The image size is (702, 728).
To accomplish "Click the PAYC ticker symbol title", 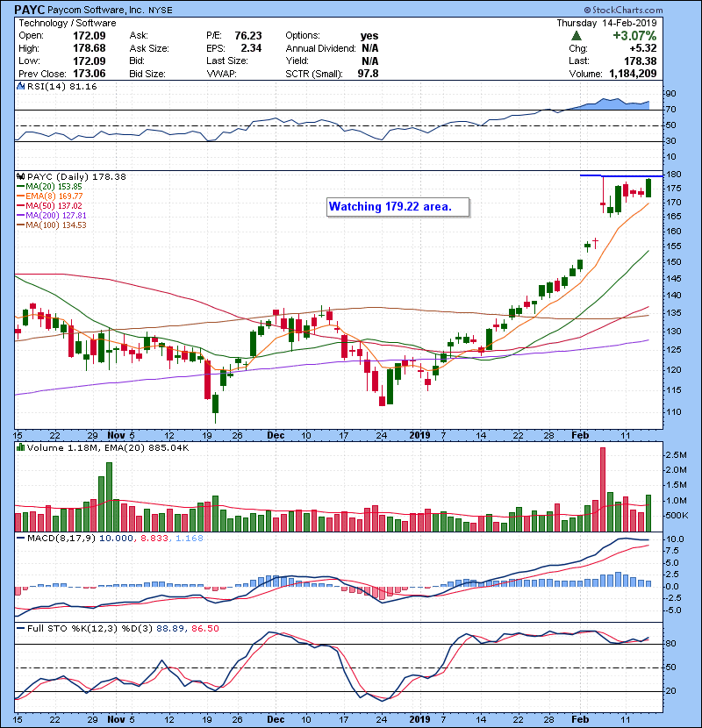I will tap(30, 10).
